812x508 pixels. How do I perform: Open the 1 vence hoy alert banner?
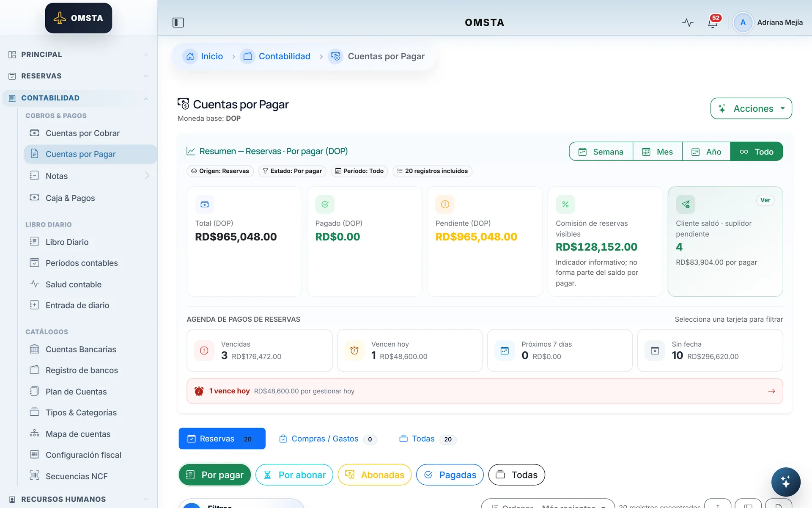(485, 391)
